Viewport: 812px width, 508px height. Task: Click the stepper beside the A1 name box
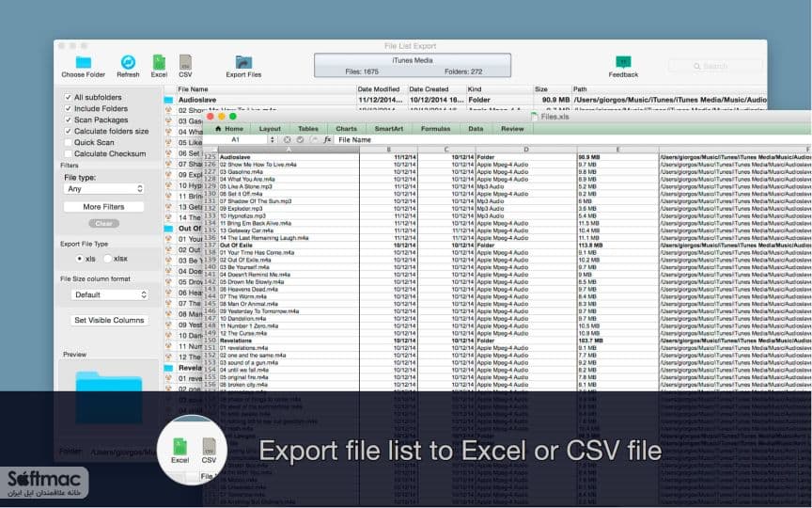click(272, 139)
